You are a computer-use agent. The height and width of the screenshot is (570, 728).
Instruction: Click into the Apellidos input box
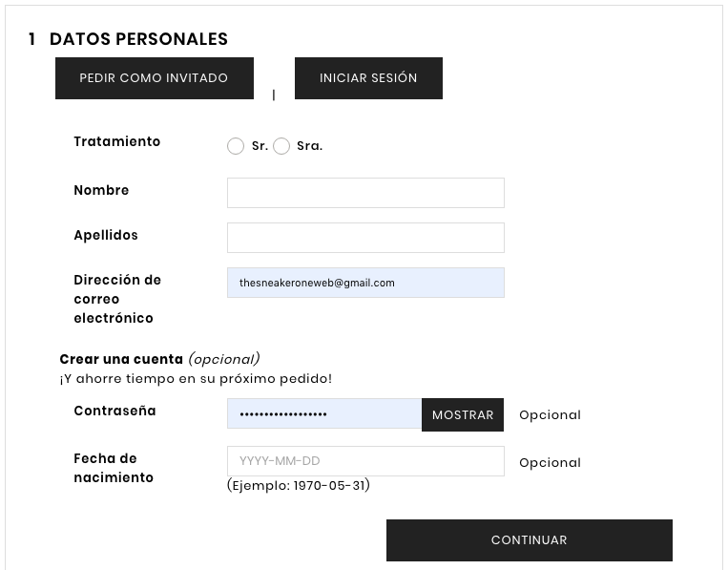365,238
